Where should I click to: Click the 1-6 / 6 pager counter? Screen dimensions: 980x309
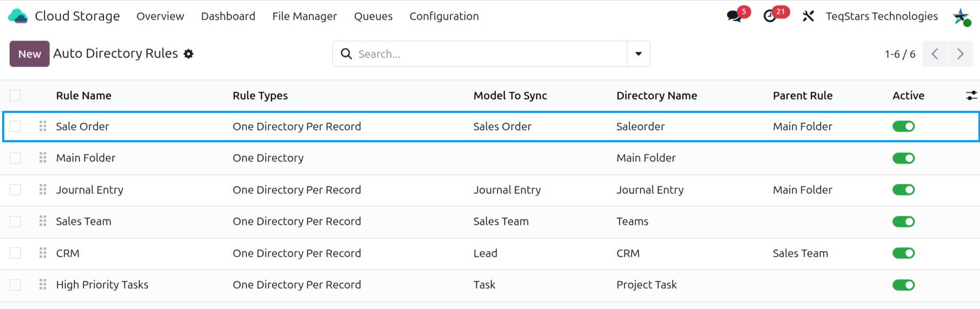click(x=900, y=54)
